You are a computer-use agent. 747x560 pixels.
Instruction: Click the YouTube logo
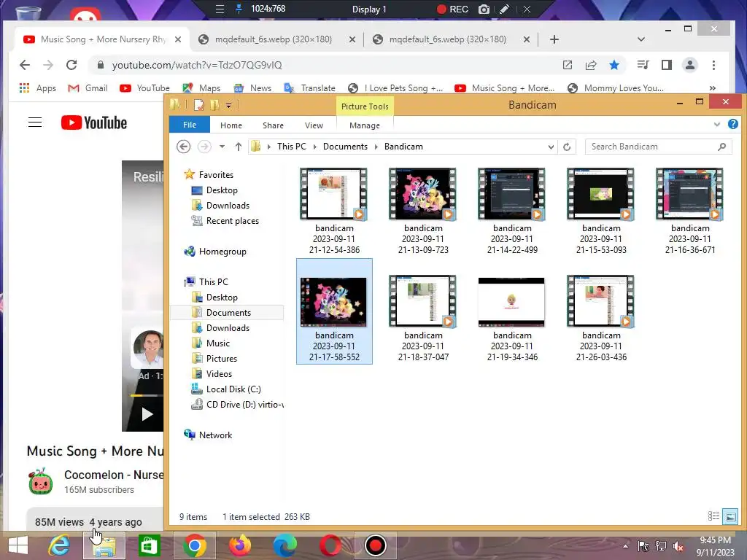tap(94, 122)
